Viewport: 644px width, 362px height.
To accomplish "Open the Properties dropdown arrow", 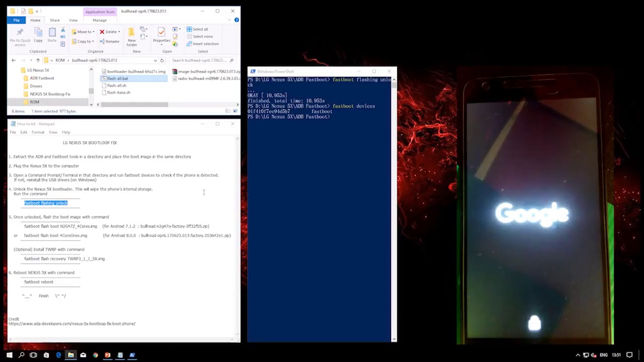I will [162, 45].
